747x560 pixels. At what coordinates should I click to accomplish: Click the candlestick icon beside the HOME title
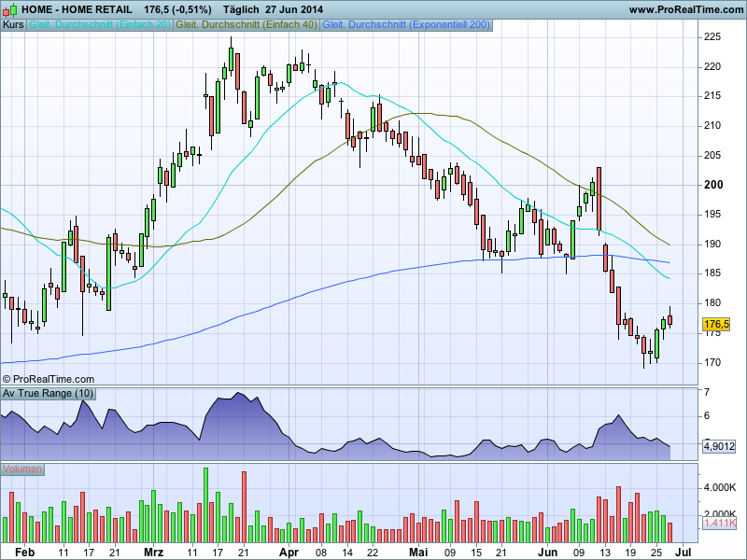coord(10,9)
